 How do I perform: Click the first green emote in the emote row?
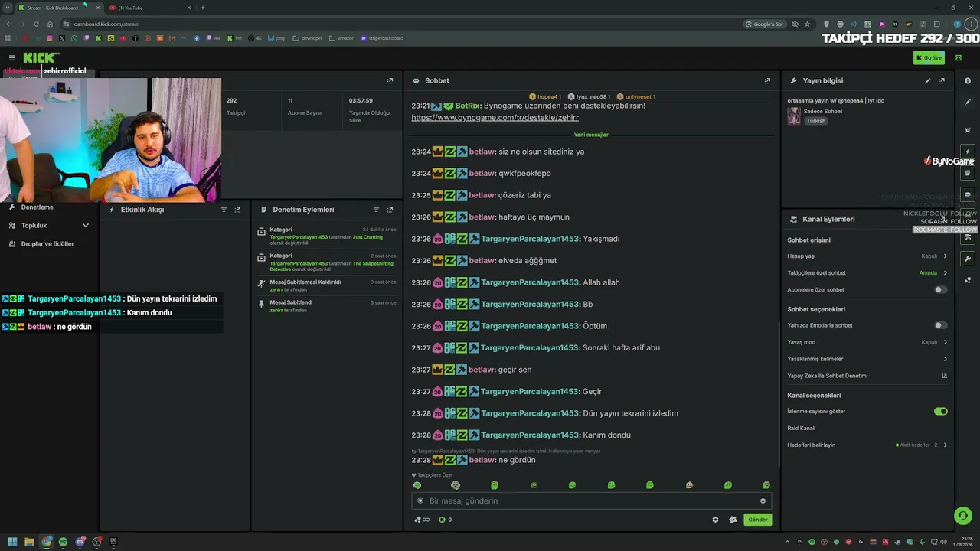pos(416,485)
